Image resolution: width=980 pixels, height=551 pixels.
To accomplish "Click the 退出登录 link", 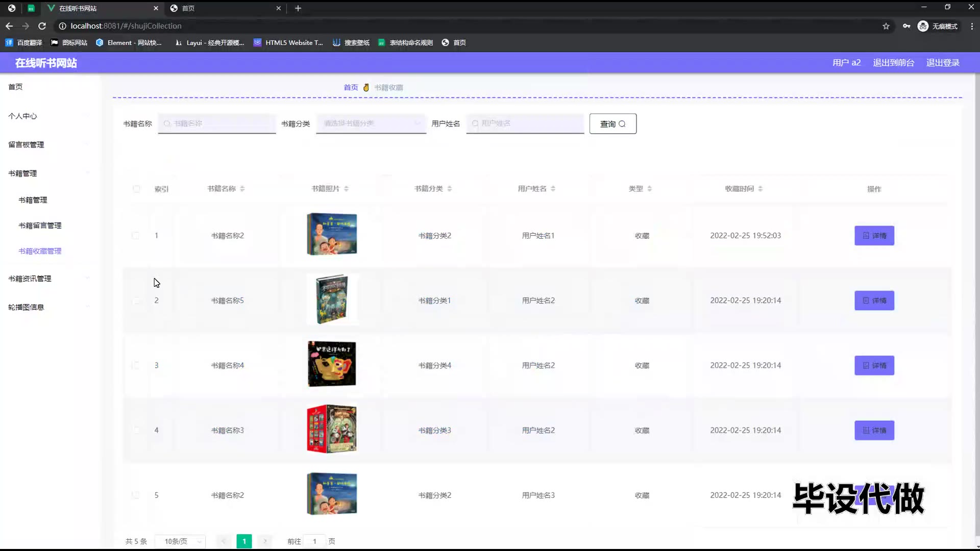I will 943,63.
